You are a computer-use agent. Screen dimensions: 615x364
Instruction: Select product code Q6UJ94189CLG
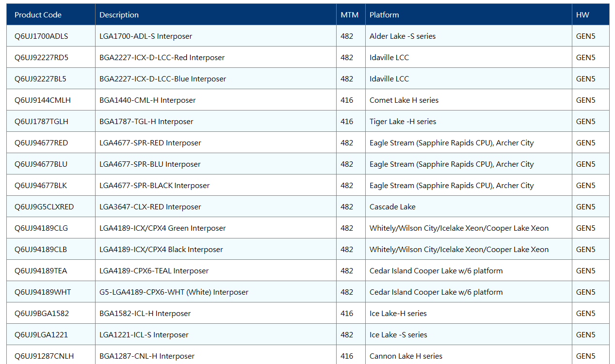click(41, 228)
